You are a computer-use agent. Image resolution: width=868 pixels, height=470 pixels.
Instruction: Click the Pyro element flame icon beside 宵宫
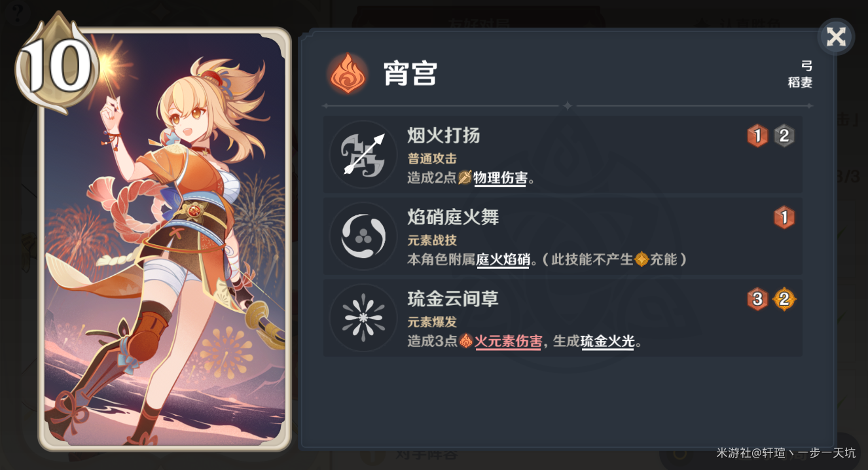348,73
